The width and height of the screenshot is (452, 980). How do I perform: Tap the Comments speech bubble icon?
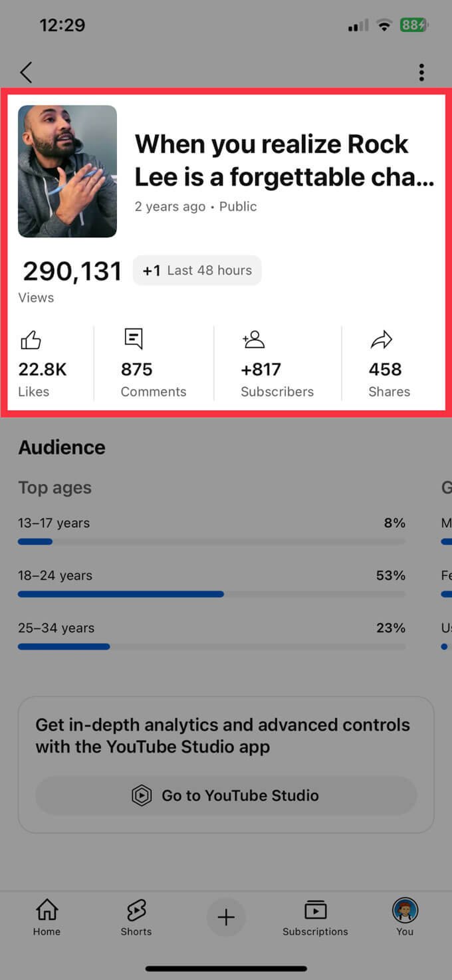point(134,339)
